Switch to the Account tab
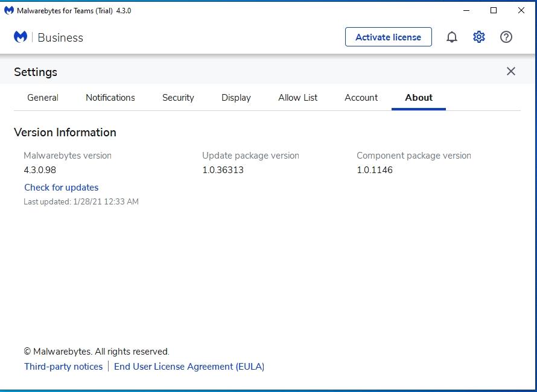The width and height of the screenshot is (537, 392). click(361, 98)
